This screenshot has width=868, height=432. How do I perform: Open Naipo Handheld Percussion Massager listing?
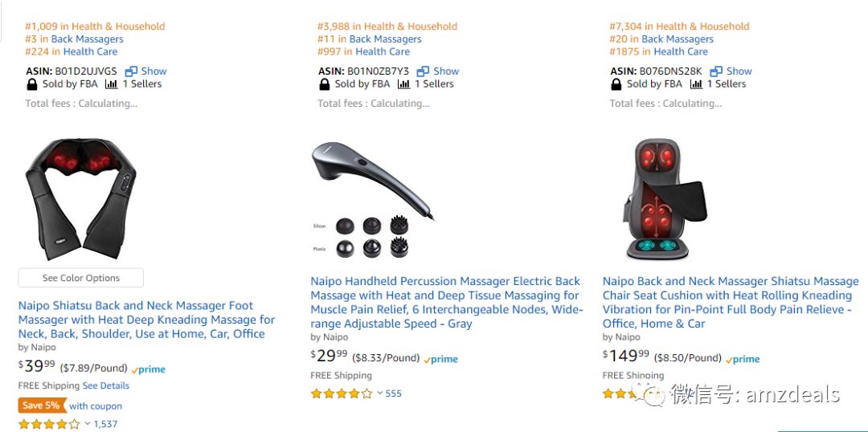(x=446, y=302)
